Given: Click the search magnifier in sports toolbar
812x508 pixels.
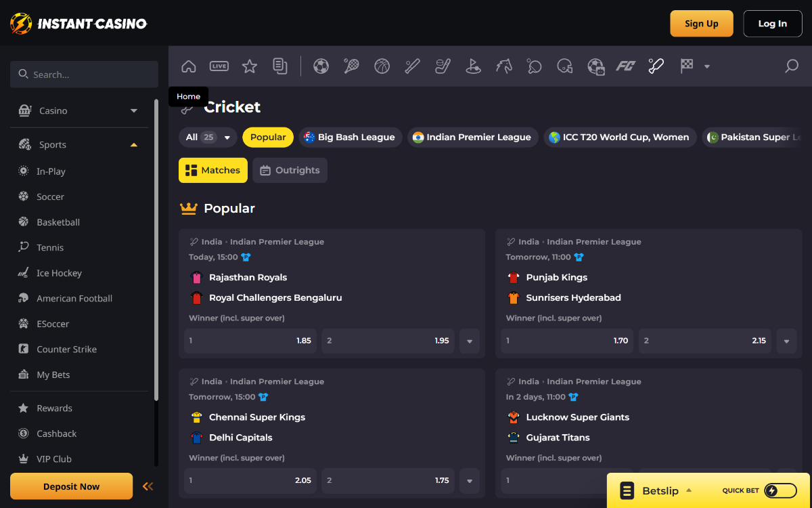Looking at the screenshot, I should [x=791, y=66].
